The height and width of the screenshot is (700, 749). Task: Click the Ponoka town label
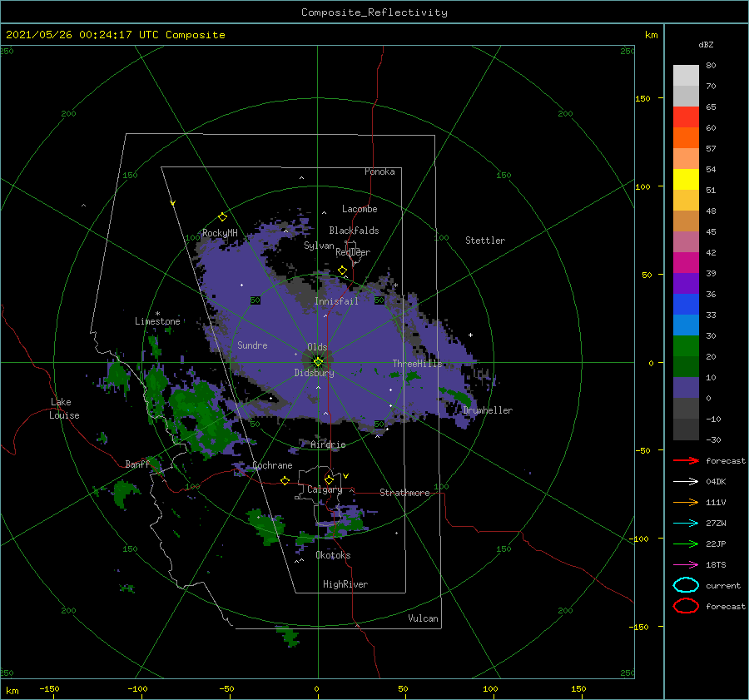(379, 171)
